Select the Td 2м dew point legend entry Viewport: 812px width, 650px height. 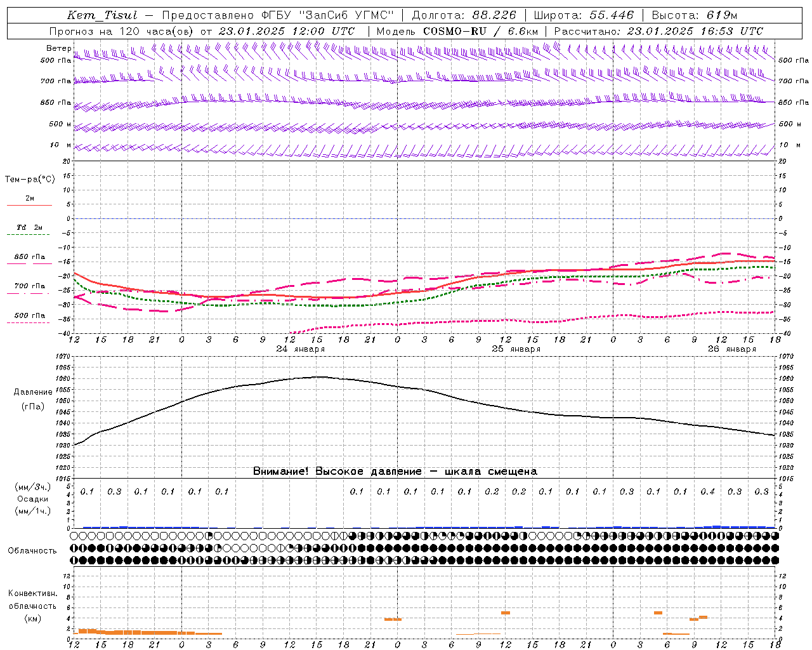[x=29, y=227]
